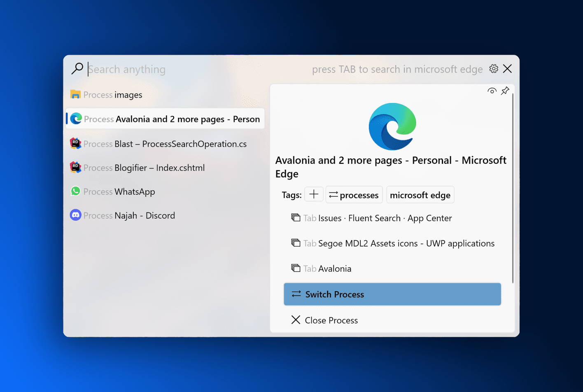Add a new tag with the plus button
Screen dimensions: 583x392
314,194
